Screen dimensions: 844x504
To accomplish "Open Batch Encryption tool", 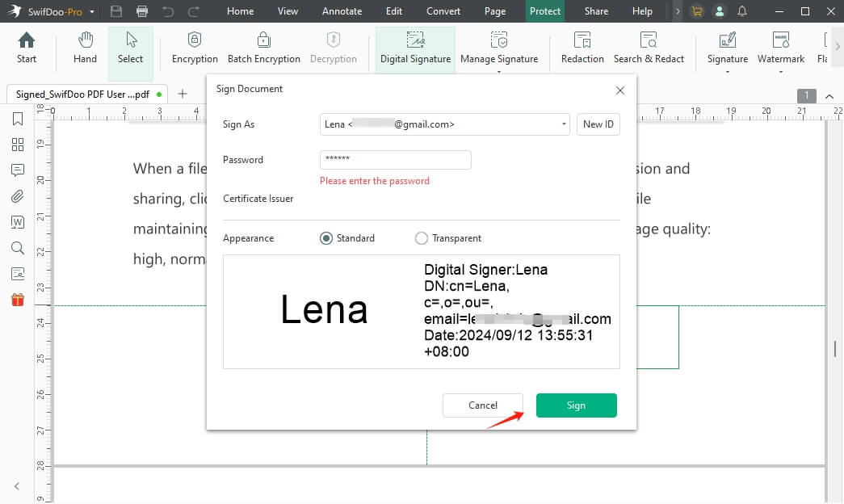I will pos(263,48).
